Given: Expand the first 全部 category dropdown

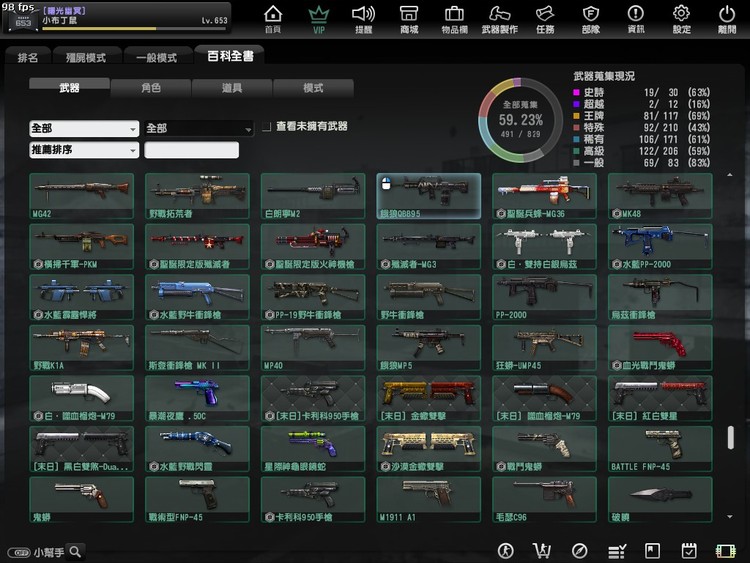Looking at the screenshot, I should (x=84, y=128).
